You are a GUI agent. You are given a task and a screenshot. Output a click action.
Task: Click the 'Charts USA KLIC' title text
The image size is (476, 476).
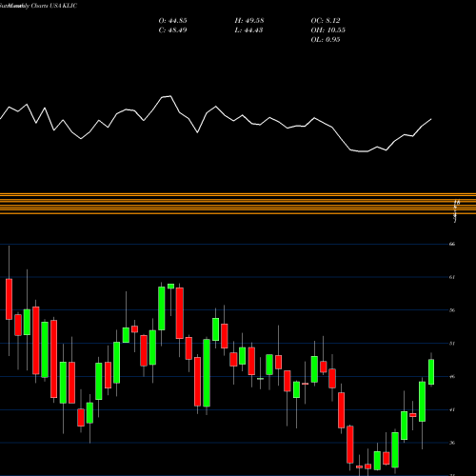54,6
